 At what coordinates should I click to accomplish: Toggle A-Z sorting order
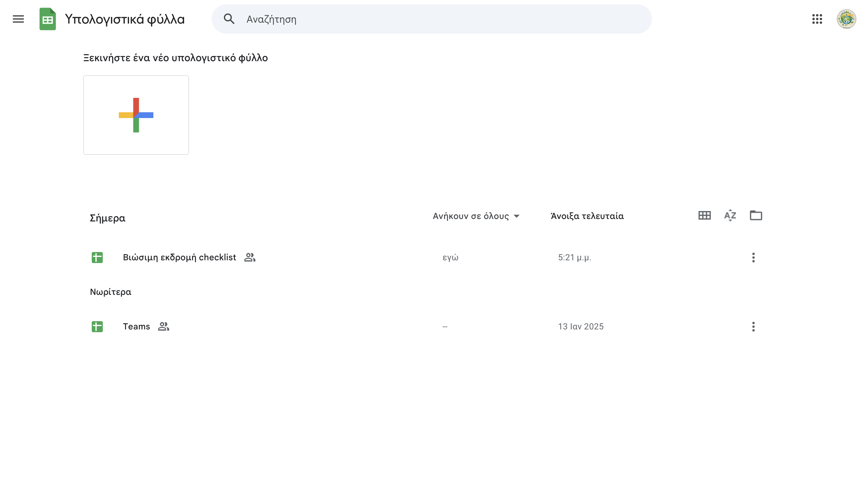coord(729,215)
